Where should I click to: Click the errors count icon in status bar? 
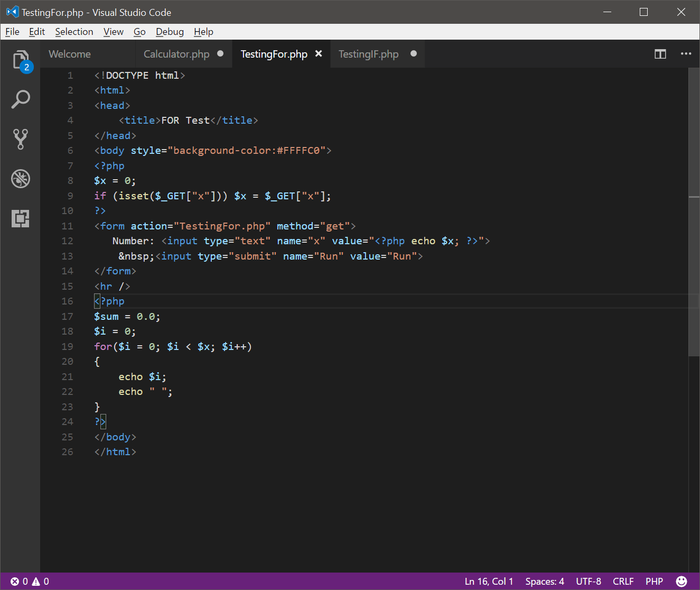[x=15, y=582]
